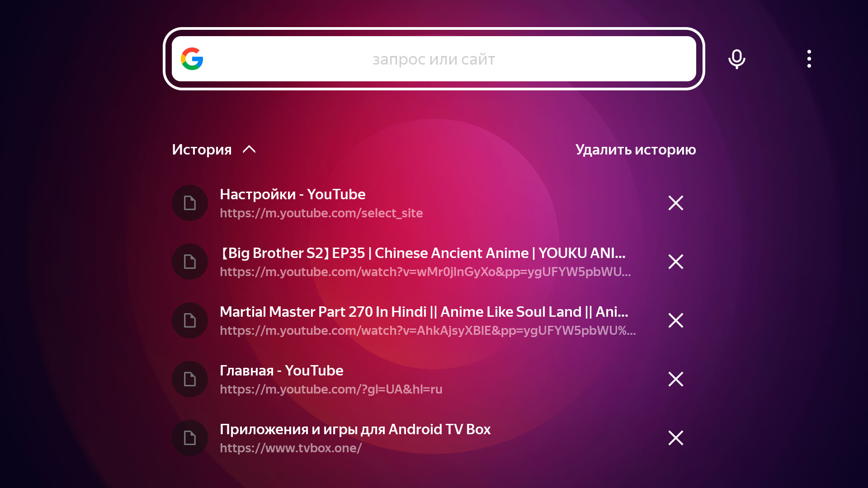Click 'Удалить историю' to clear history
This screenshot has height=488, width=868.
[635, 150]
